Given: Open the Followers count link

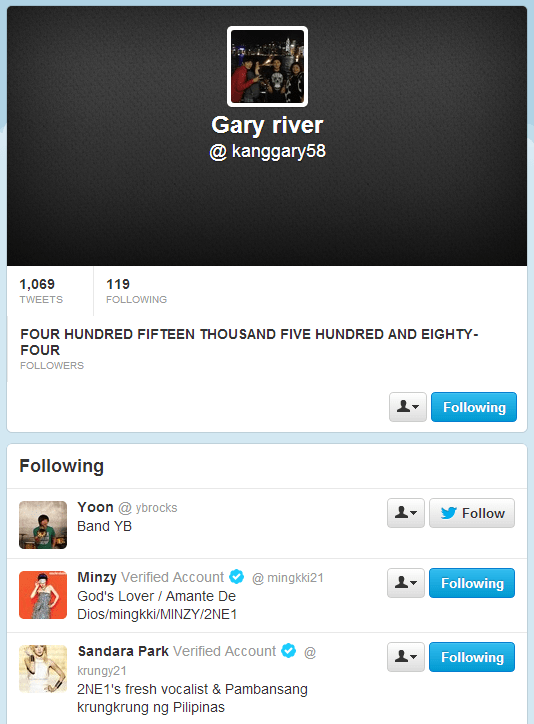Looking at the screenshot, I should tap(249, 349).
